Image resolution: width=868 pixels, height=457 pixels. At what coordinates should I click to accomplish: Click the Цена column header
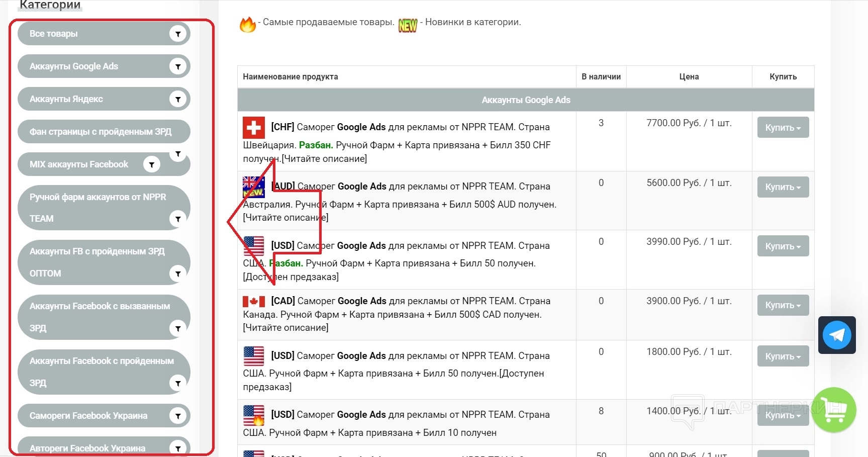pyautogui.click(x=689, y=77)
